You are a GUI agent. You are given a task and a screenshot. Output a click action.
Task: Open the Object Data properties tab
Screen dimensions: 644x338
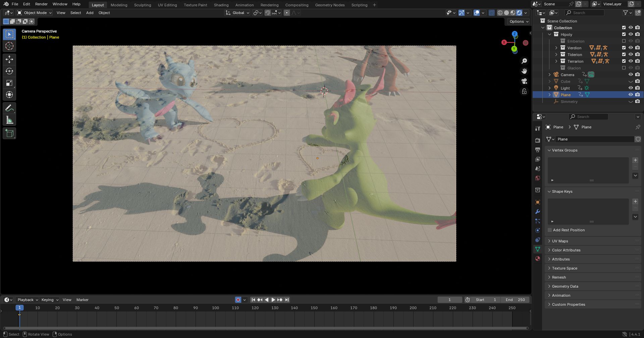(538, 249)
